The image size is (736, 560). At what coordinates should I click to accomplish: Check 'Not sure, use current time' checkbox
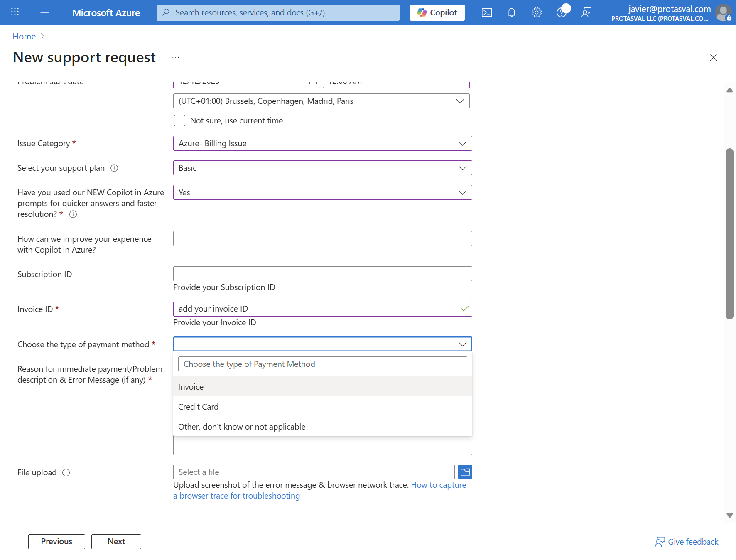tap(179, 120)
